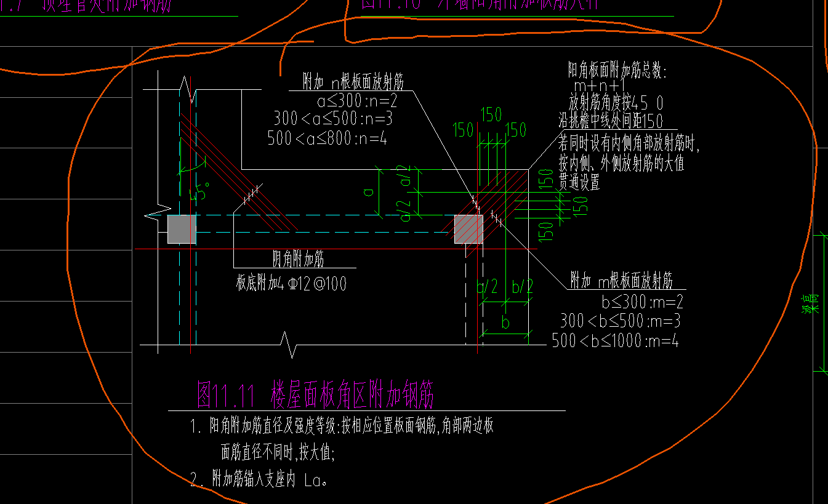Select the label '阴角附加筋'
Screen dimensions: 828x504
[299, 259]
